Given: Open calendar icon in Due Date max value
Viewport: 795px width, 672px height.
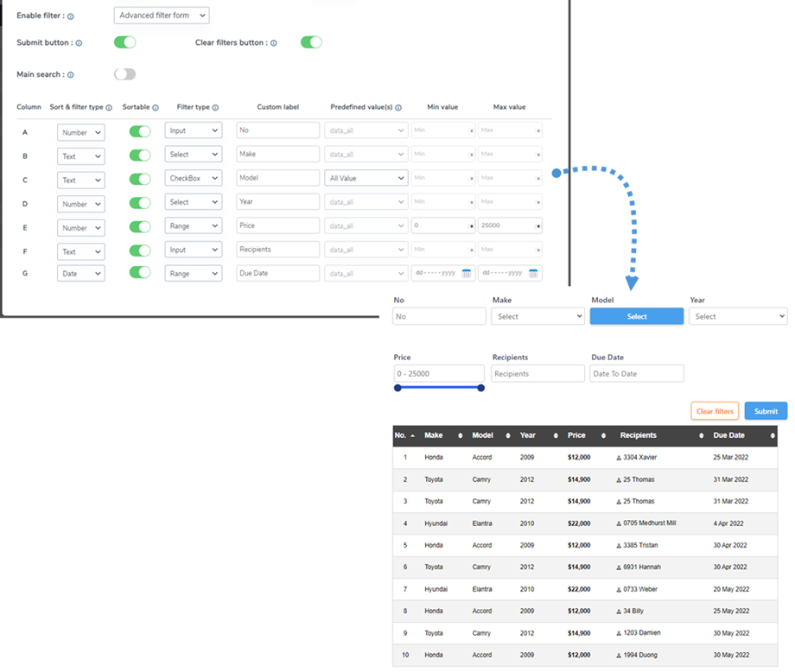Looking at the screenshot, I should (x=534, y=273).
